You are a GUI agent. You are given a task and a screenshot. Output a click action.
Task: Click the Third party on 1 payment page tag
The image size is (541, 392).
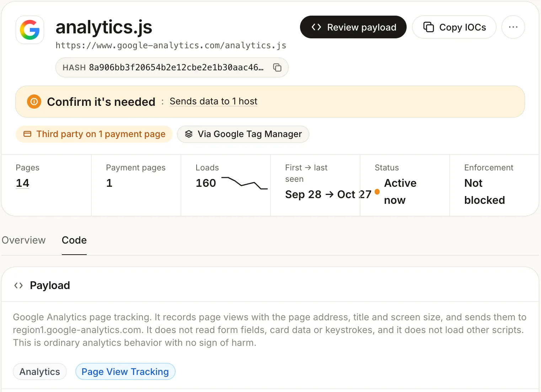click(x=94, y=134)
